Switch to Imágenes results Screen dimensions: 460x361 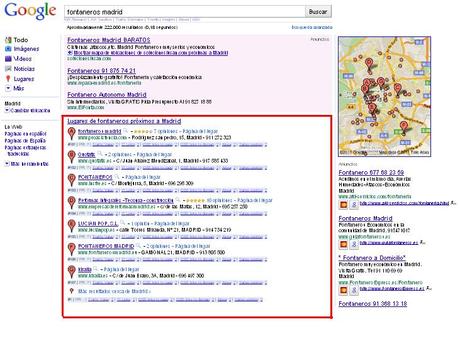26,49
